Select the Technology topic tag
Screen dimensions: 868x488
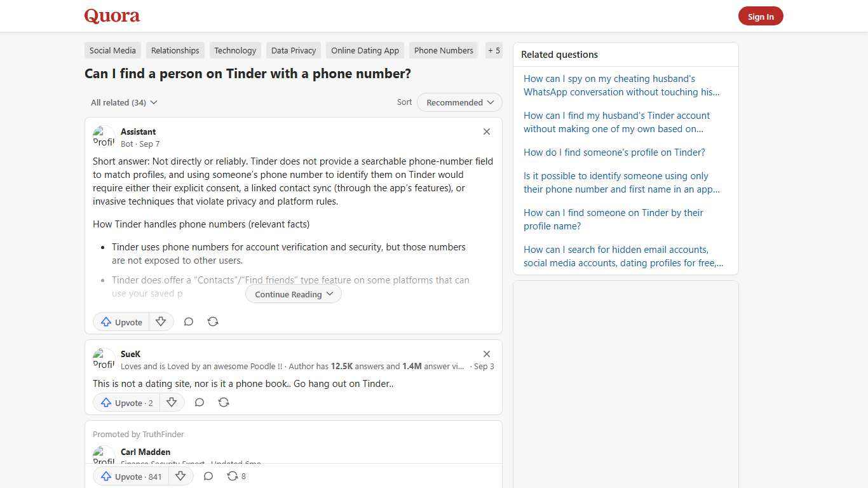[x=235, y=50]
